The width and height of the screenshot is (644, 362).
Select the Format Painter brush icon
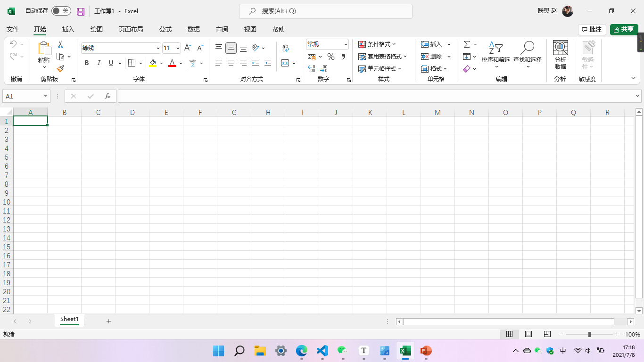(x=60, y=68)
